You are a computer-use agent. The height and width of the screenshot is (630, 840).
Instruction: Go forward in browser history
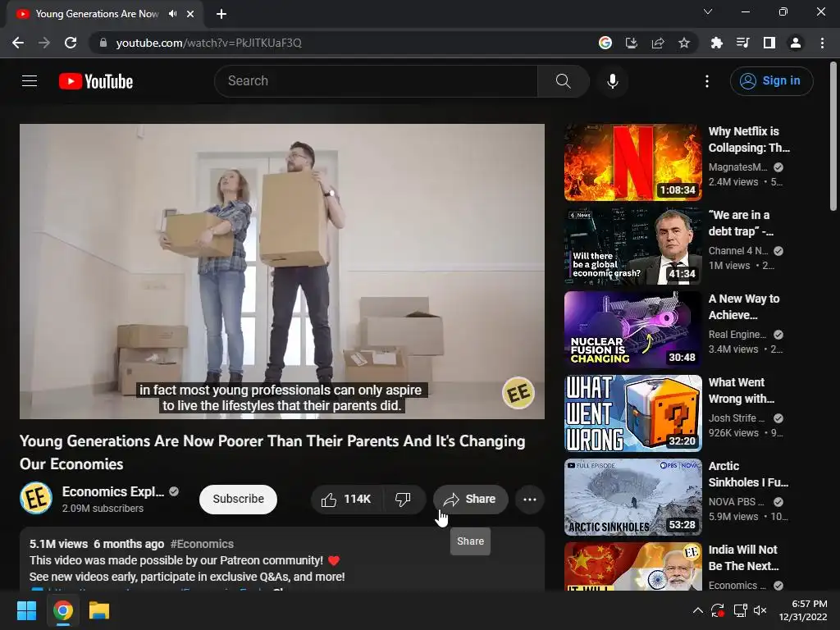click(x=44, y=43)
